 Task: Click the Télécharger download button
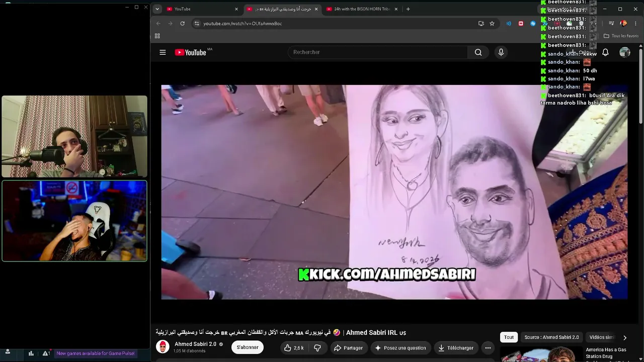tap(455, 348)
